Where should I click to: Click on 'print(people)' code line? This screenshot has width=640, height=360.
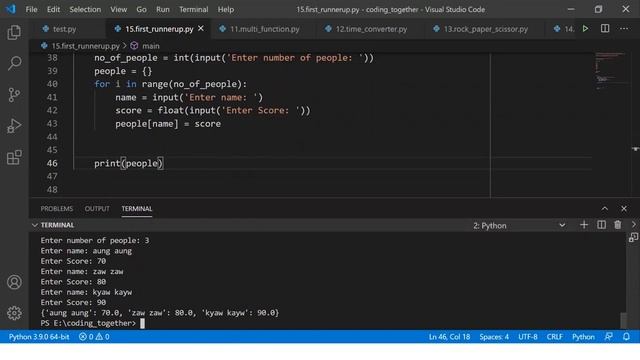tap(129, 163)
